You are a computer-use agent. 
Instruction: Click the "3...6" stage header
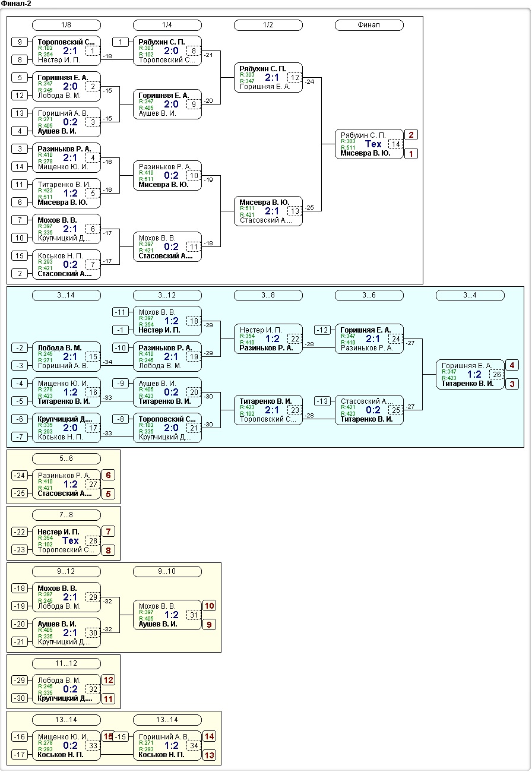369,295
